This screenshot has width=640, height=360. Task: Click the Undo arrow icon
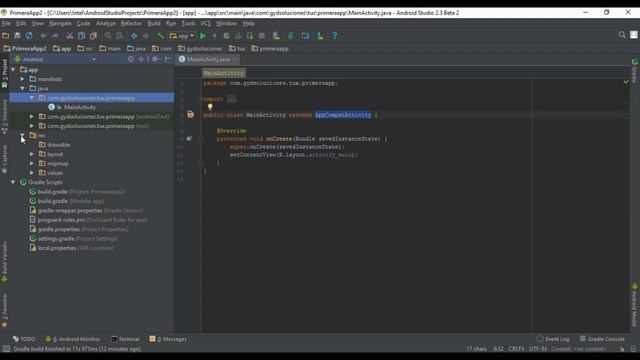tap(44, 36)
